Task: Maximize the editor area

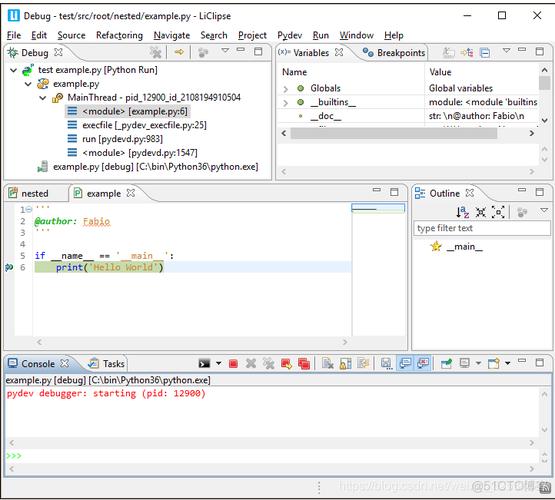Action: (394, 192)
